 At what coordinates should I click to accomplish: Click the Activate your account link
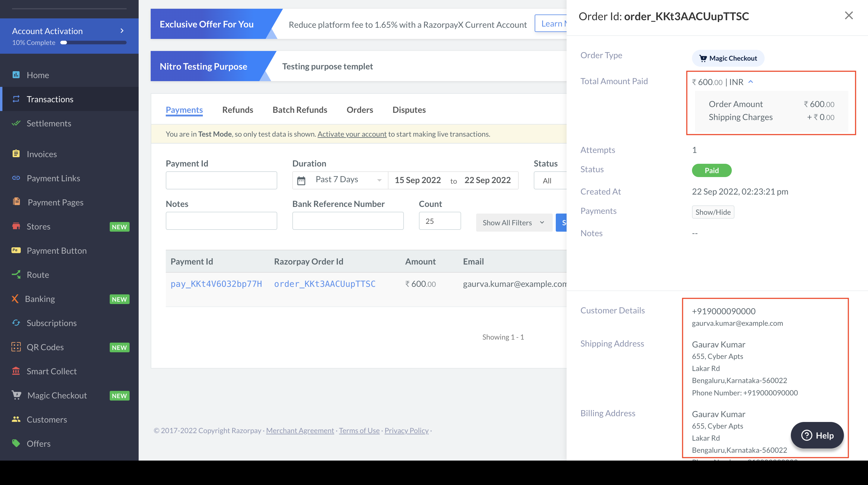click(x=352, y=134)
